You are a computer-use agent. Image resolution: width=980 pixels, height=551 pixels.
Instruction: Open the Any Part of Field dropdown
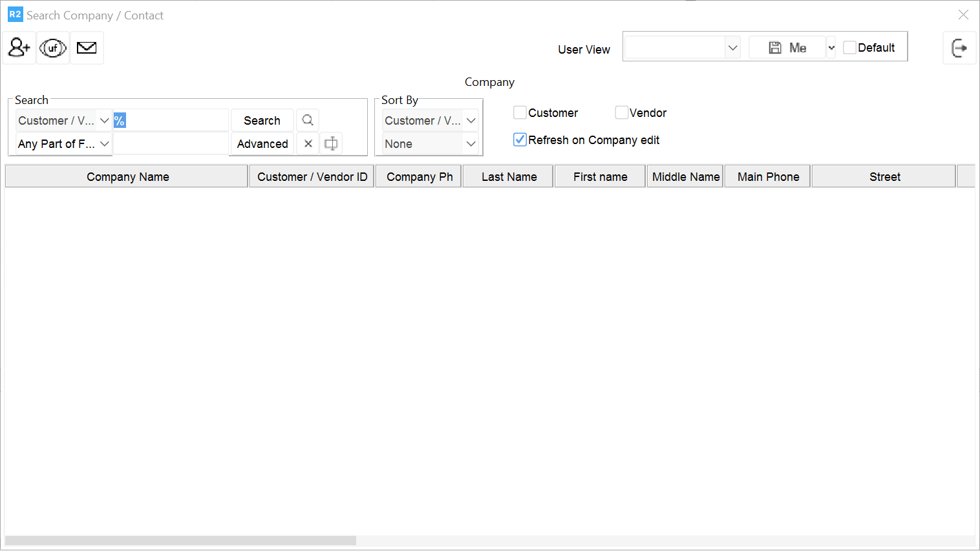coord(63,143)
